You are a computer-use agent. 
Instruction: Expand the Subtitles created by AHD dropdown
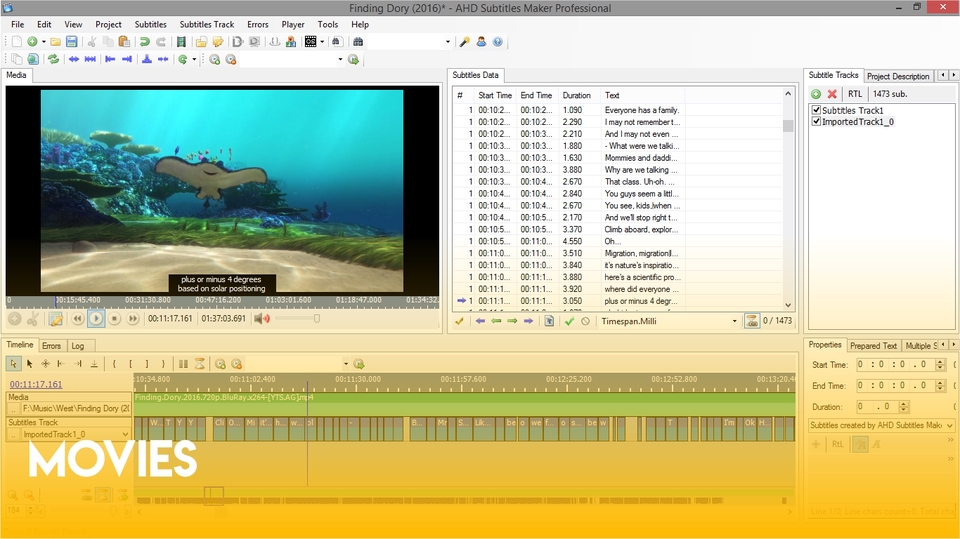950,425
